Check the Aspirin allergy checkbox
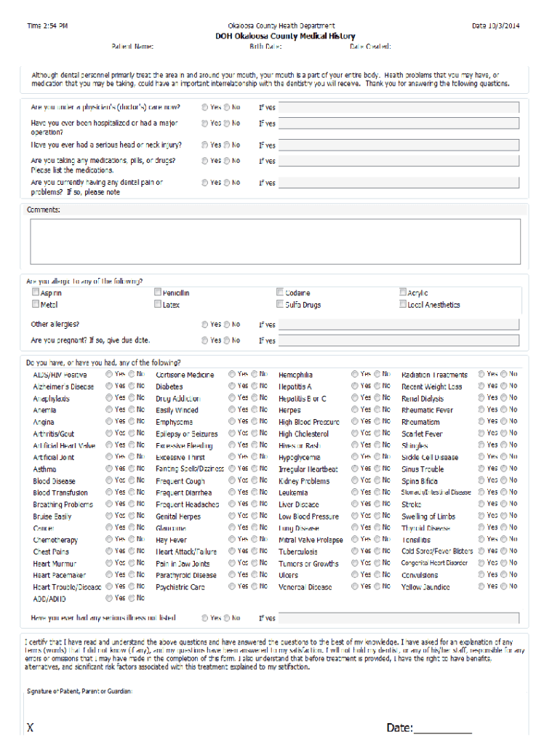The image size is (560, 745). point(35,292)
